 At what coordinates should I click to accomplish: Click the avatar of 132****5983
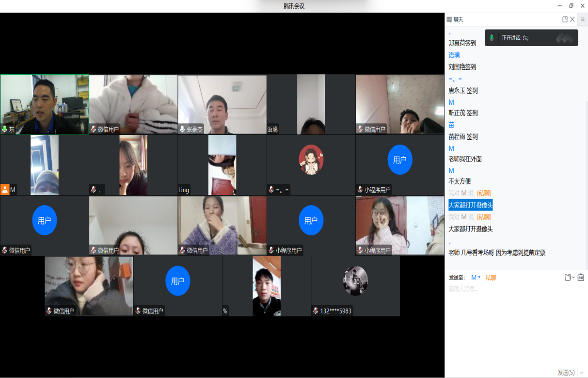pyautogui.click(x=355, y=280)
